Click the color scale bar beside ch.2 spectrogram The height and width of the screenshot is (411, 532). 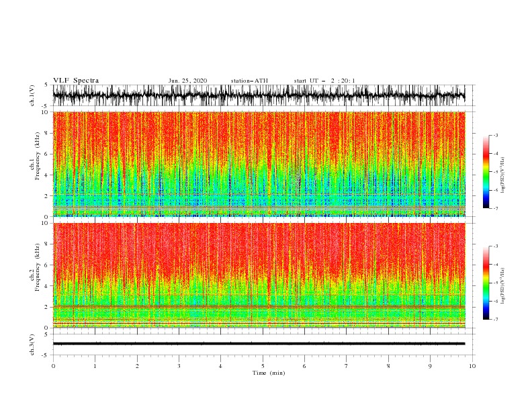click(x=486, y=283)
